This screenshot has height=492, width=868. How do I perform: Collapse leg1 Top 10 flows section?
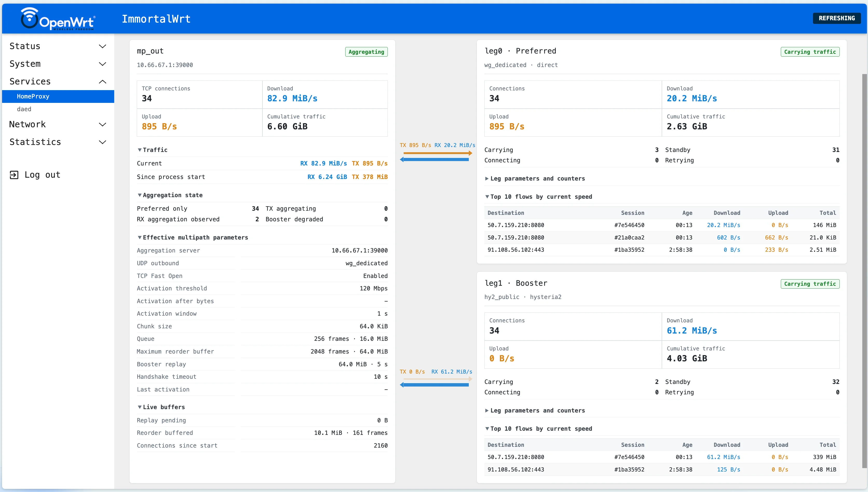(x=539, y=428)
